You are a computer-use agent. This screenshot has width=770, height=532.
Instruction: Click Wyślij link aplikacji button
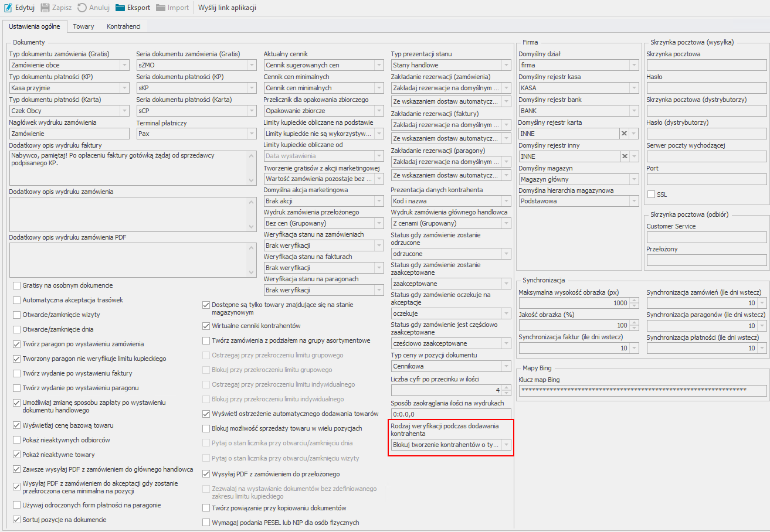pos(227,8)
